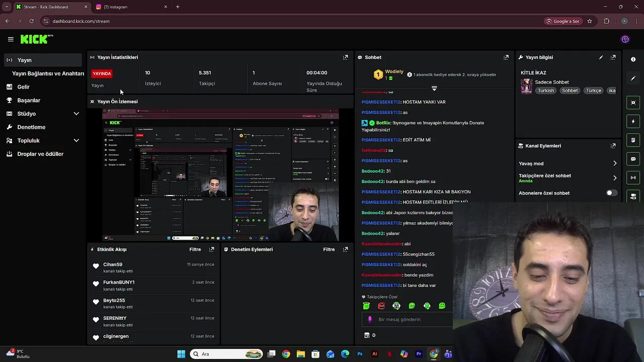This screenshot has width=644, height=362.
Task: Toggle the broadcast signal widget in sidebar
Action: (x=633, y=177)
